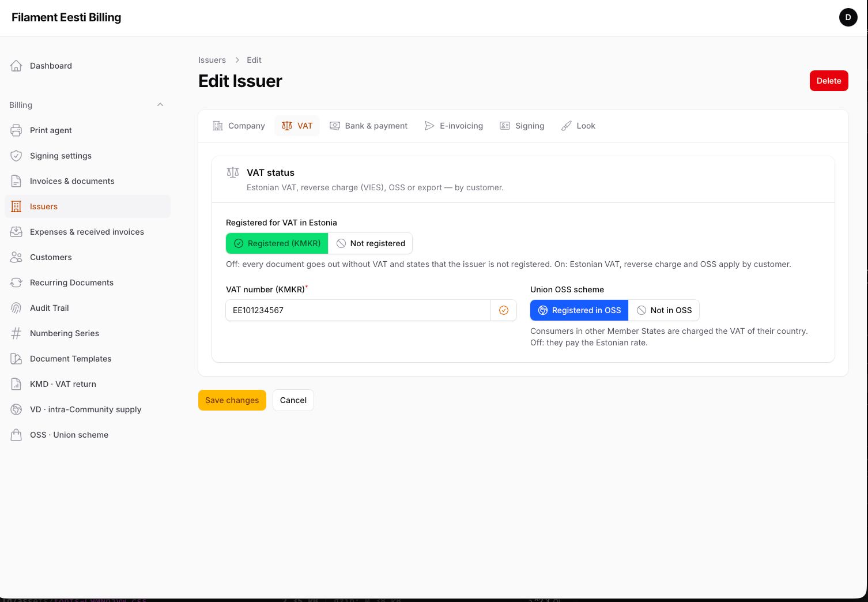The width and height of the screenshot is (868, 602).
Task: Click the Signing settings shield icon
Action: (16, 156)
